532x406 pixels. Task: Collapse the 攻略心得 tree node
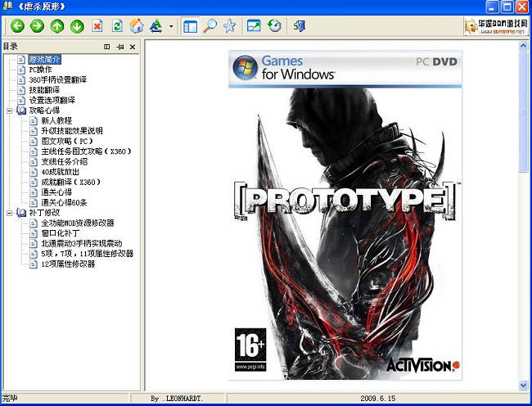pyautogui.click(x=10, y=111)
